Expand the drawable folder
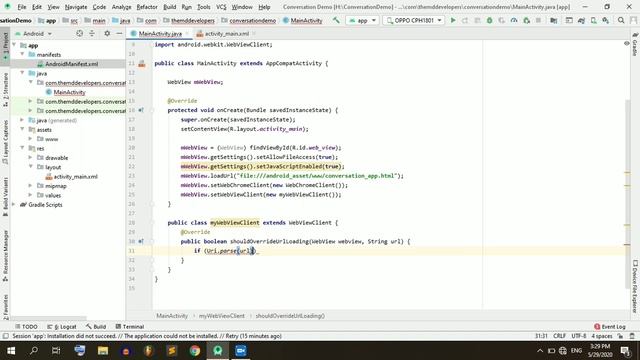This screenshot has width=640, height=360. click(x=30, y=158)
